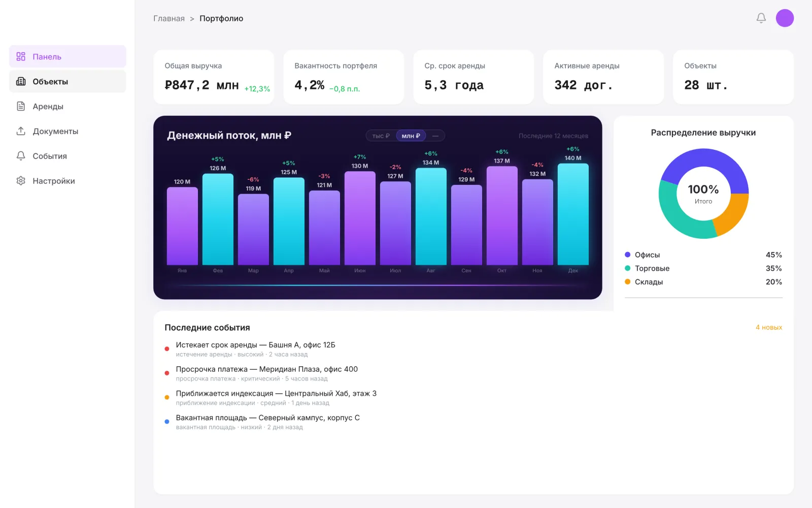Open notifications bell in top bar
Viewport: 812px width, 508px height.
(x=761, y=18)
